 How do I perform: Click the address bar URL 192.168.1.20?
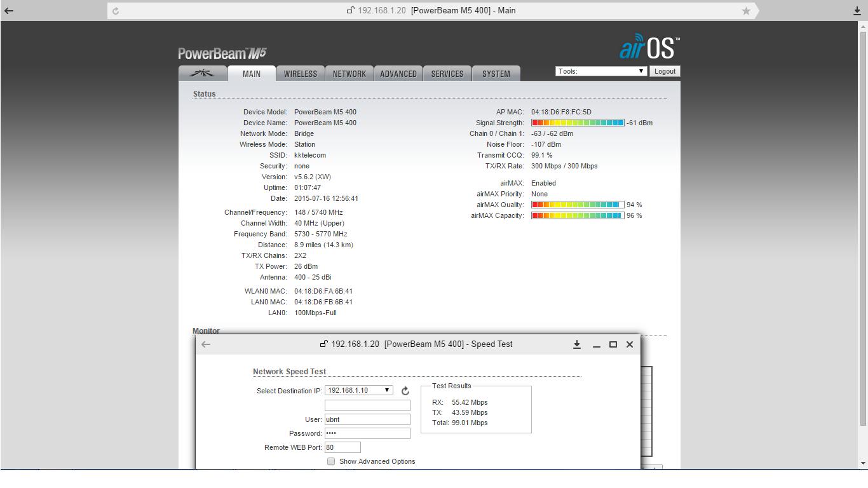coord(381,11)
